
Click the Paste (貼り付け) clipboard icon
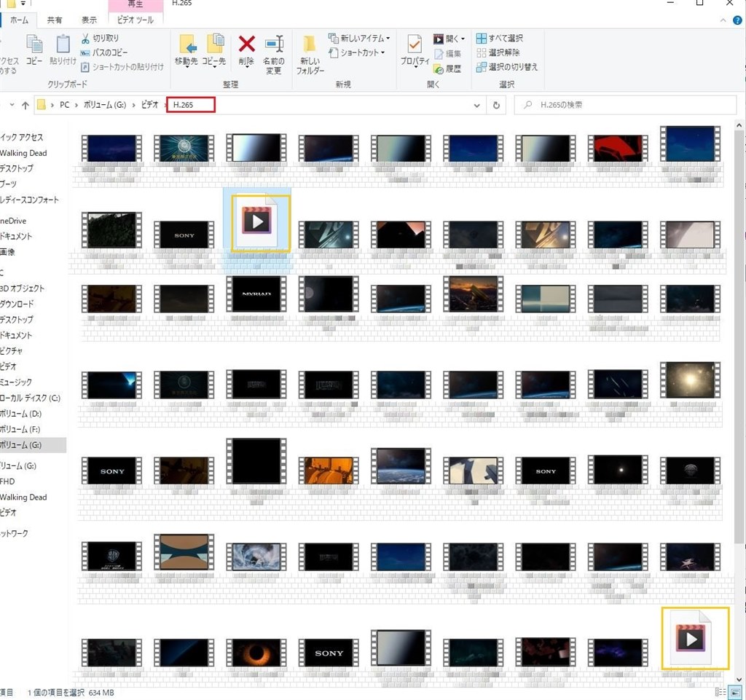tap(63, 44)
